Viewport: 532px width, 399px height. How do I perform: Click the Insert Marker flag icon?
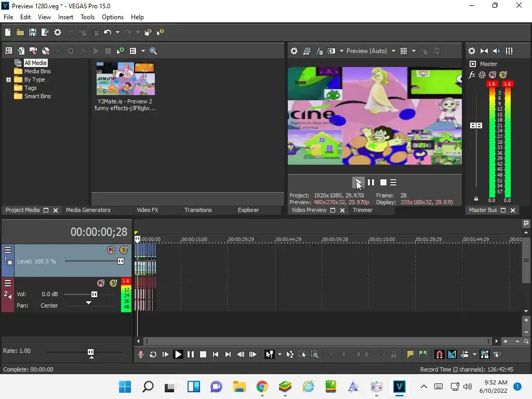point(410,354)
